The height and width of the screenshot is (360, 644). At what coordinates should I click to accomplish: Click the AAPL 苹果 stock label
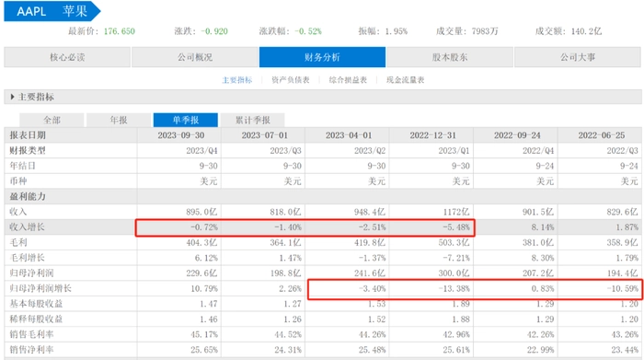pos(52,11)
